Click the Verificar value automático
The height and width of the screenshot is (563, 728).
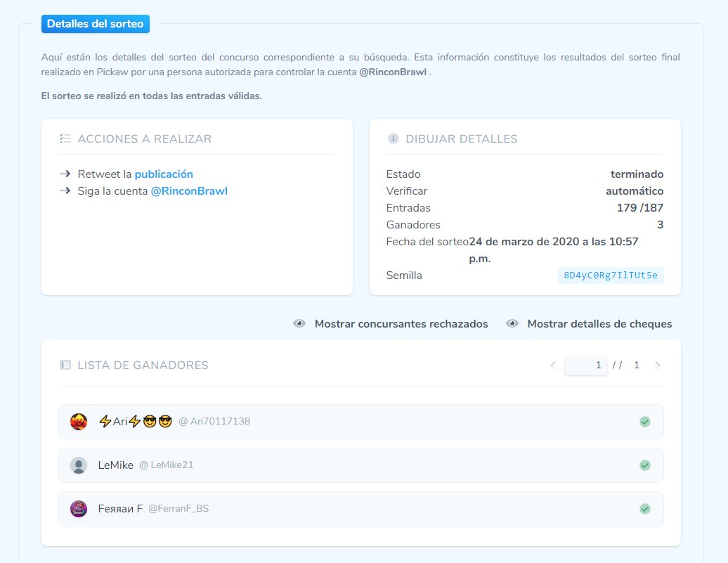(x=635, y=191)
